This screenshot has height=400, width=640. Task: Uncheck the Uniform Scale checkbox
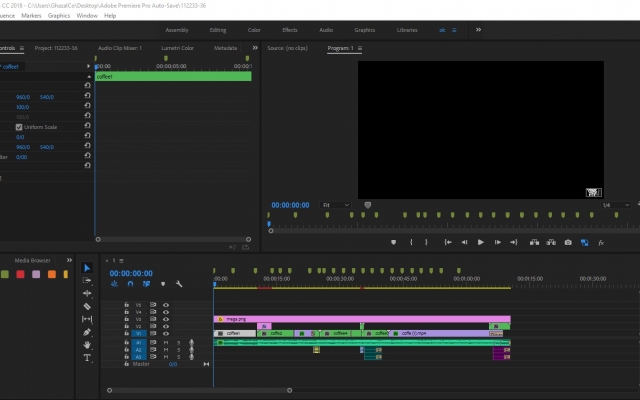19,127
